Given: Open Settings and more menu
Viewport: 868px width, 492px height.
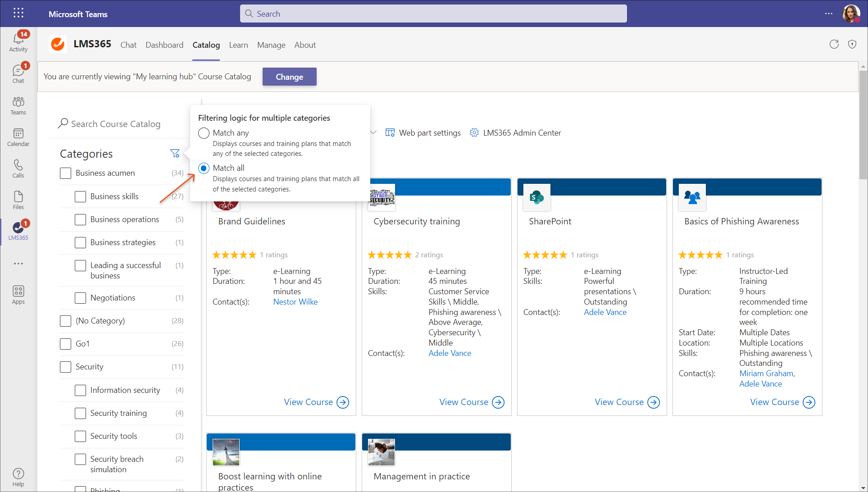Looking at the screenshot, I should 829,14.
